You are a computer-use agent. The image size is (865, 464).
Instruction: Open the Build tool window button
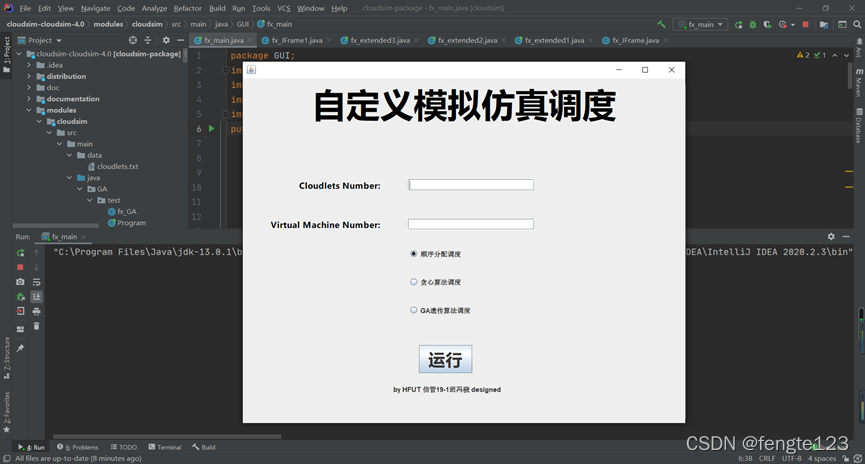pos(204,447)
